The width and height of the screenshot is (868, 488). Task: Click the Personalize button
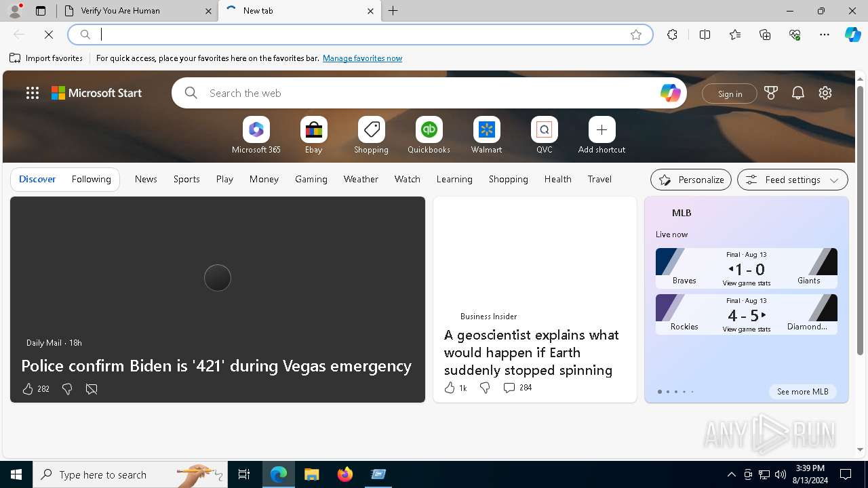[x=691, y=180]
